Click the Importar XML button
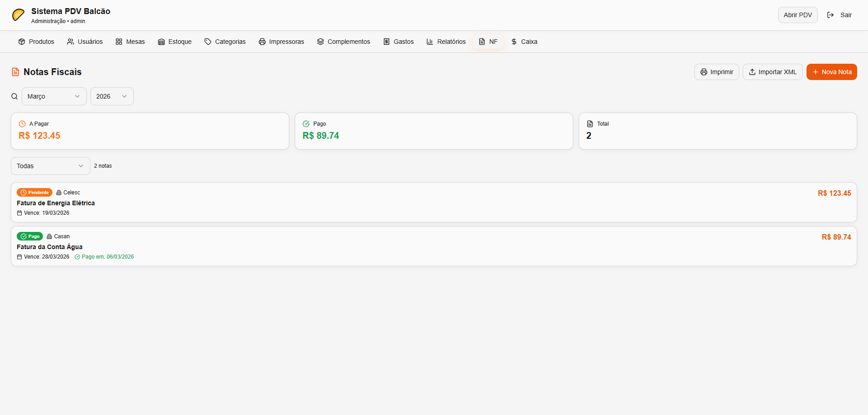868x415 pixels. (772, 72)
